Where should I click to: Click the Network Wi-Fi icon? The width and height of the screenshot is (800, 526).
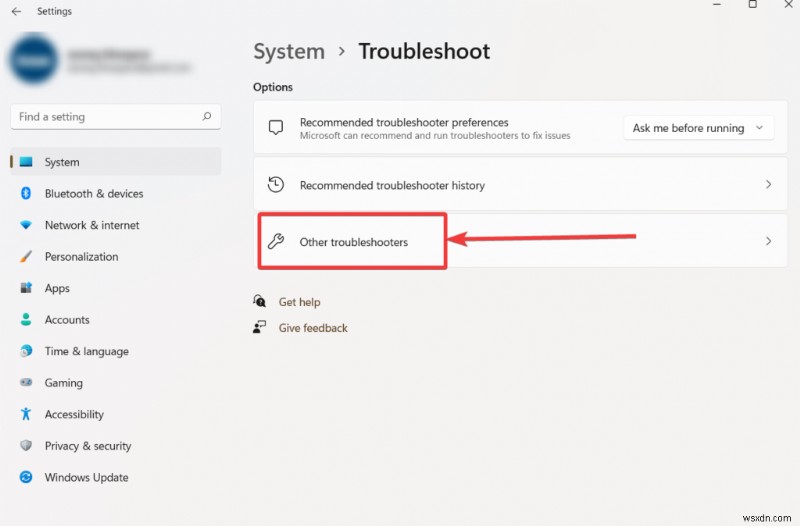26,224
